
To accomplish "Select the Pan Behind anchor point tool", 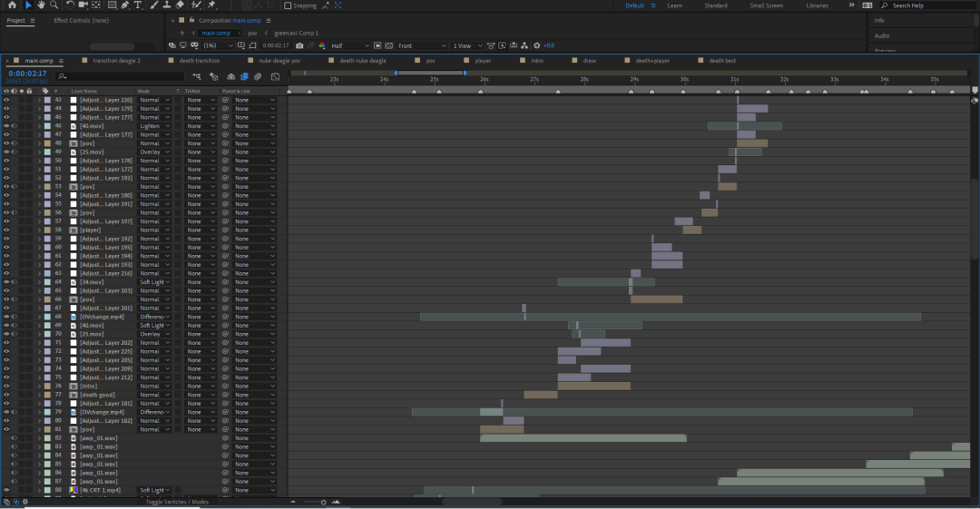I will tap(95, 5).
